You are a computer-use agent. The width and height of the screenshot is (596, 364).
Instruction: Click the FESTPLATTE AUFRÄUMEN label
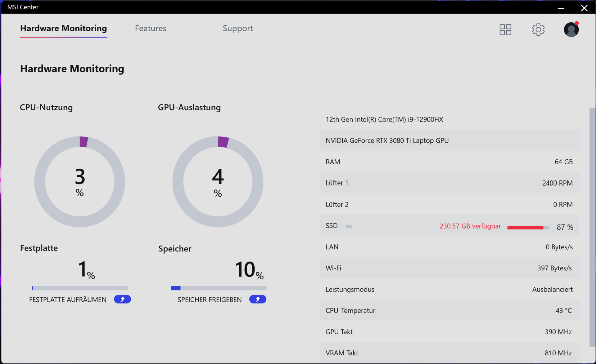[68, 300]
